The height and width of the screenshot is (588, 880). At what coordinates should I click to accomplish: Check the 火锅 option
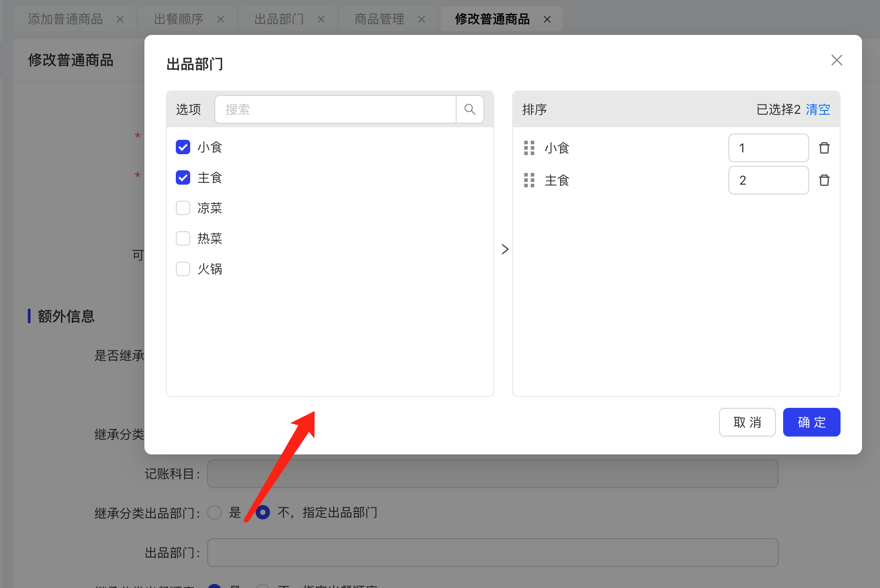(x=183, y=269)
